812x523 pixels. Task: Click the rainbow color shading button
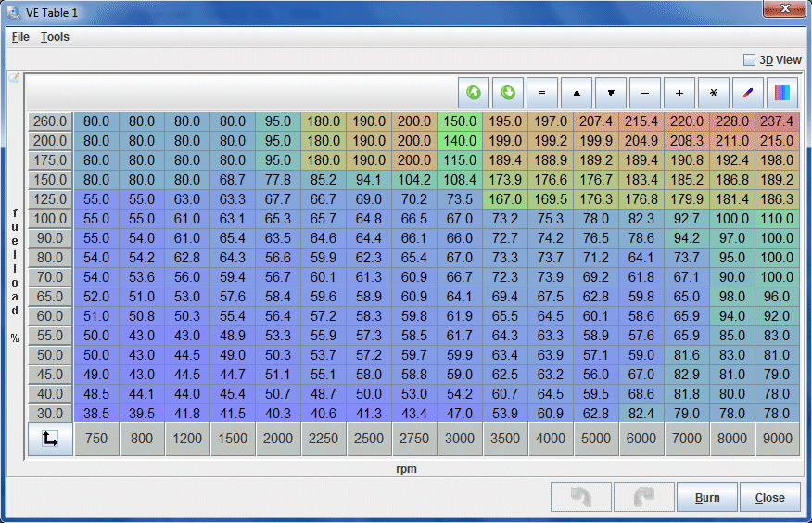pyautogui.click(x=782, y=93)
